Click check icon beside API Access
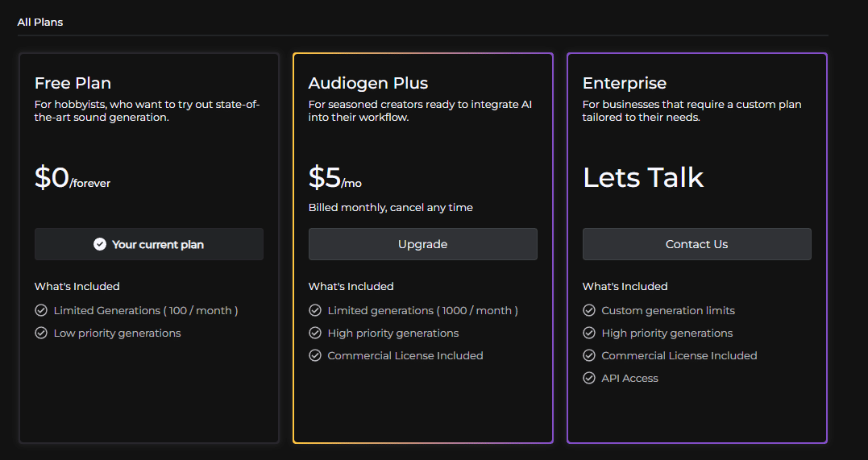868x460 pixels. pyautogui.click(x=589, y=378)
